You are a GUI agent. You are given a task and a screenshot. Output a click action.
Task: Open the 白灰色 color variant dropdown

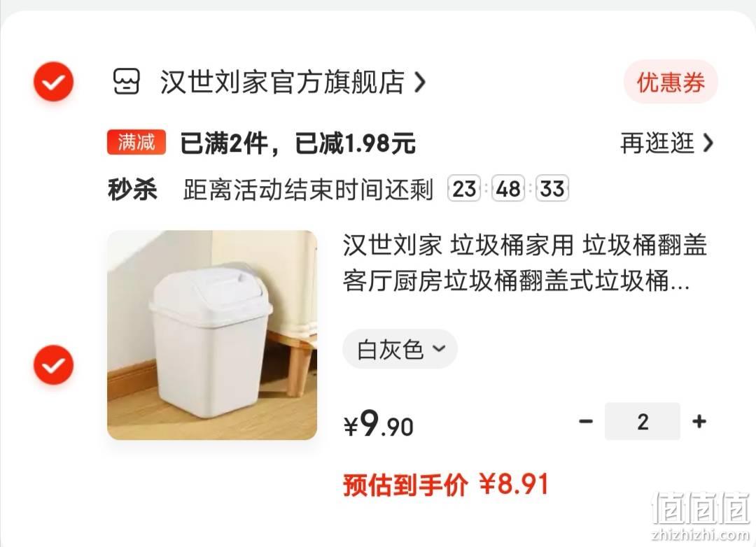pyautogui.click(x=400, y=349)
